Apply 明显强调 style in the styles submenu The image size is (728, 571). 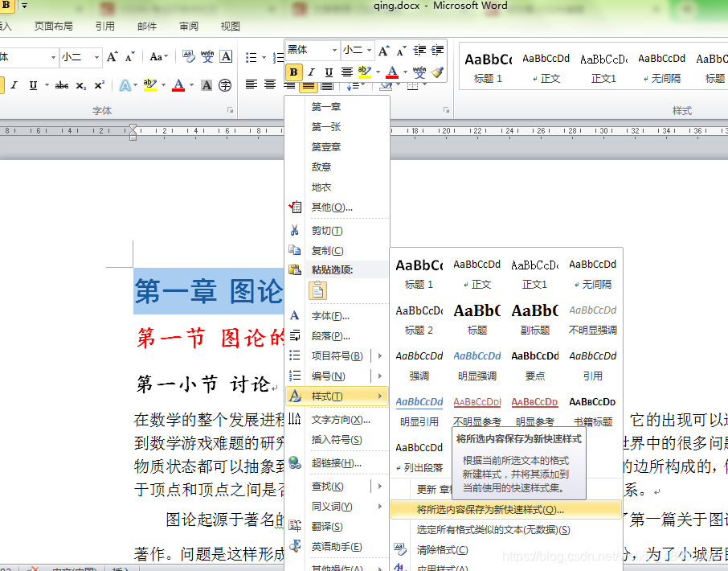click(476, 366)
